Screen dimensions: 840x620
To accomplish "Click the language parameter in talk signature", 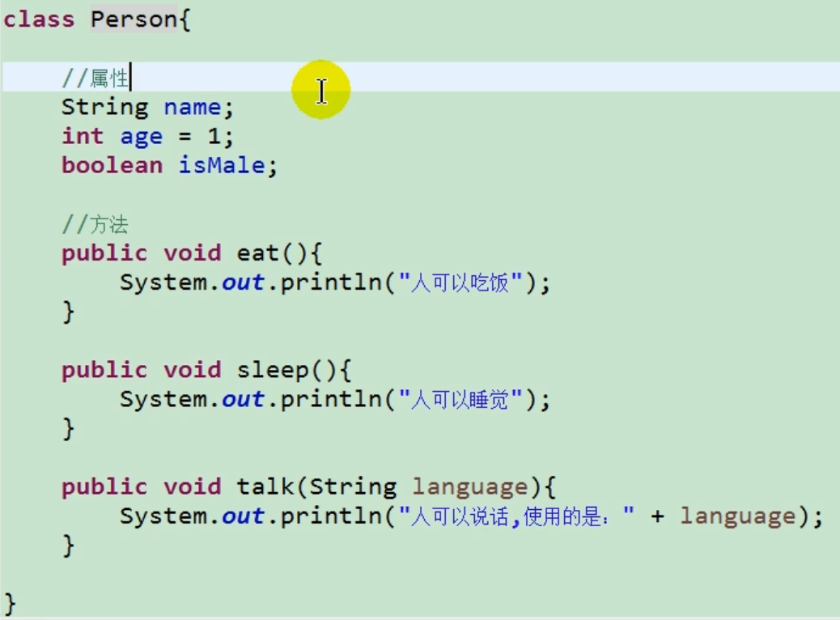I will point(470,487).
